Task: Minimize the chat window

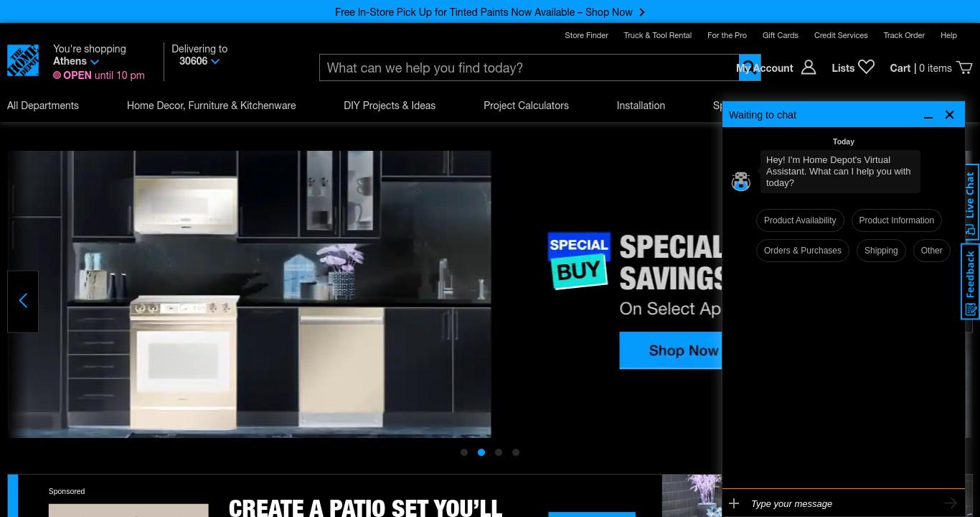Action: pyautogui.click(x=928, y=115)
